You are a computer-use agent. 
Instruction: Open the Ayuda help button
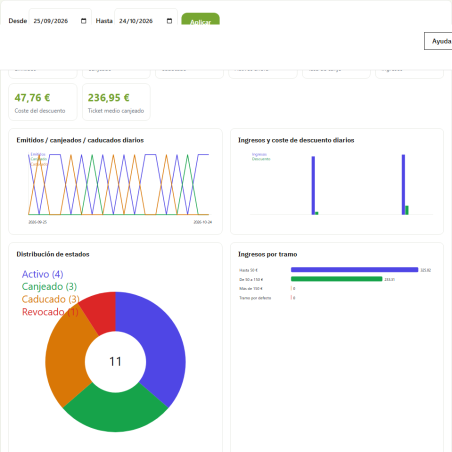click(438, 41)
